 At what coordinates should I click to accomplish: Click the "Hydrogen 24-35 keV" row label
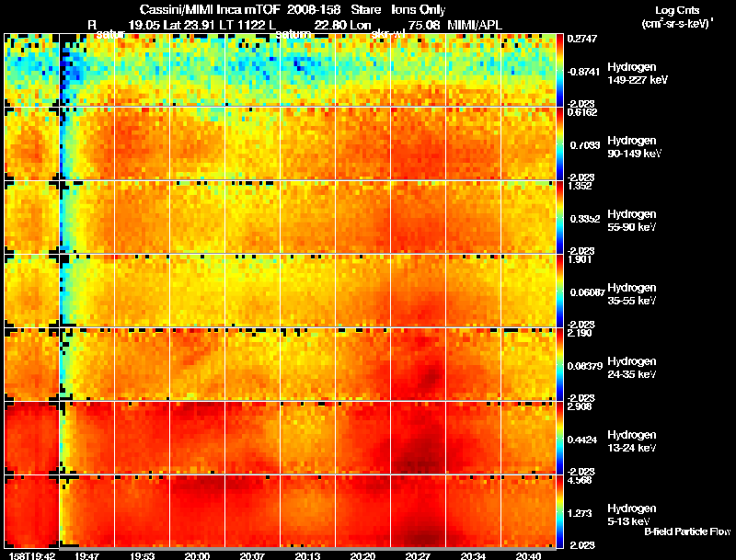pyautogui.click(x=632, y=368)
